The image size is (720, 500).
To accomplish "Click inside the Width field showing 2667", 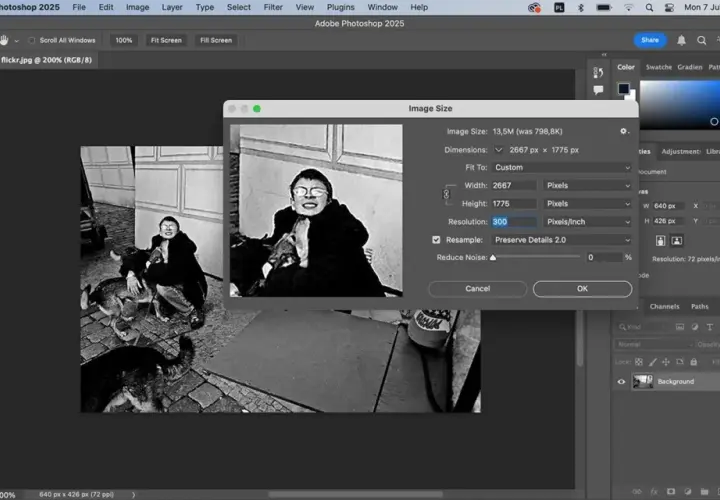I will [514, 185].
